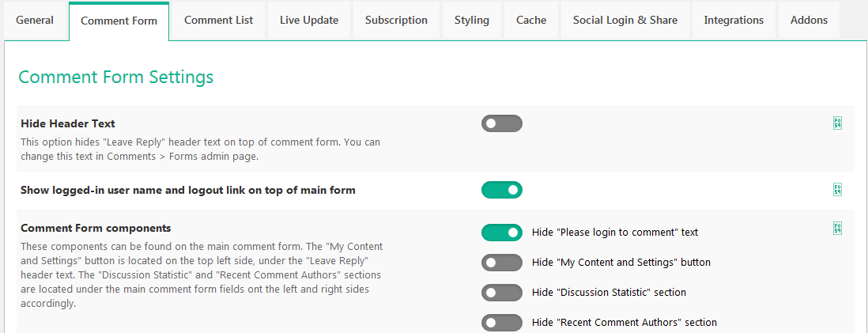Viewport: 868px width, 333px height.
Task: Switch to the Styling tab
Action: [472, 20]
